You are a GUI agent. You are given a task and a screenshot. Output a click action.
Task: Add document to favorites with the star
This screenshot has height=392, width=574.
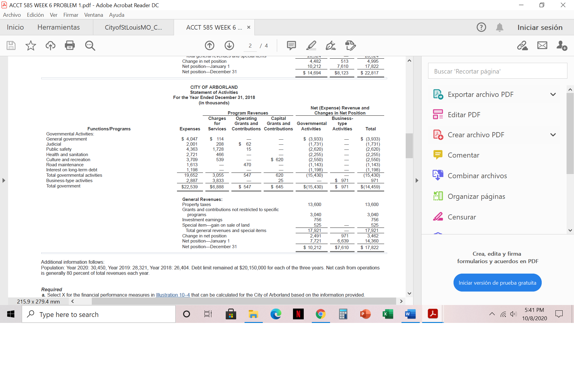point(30,45)
